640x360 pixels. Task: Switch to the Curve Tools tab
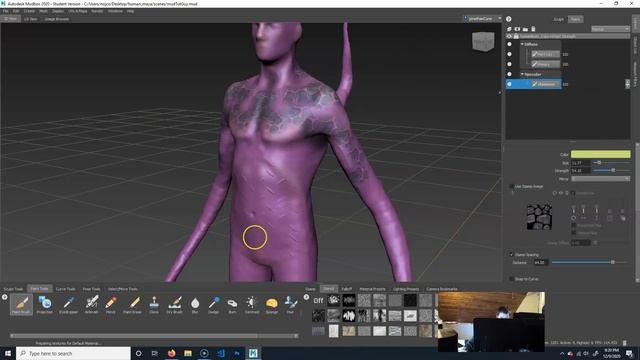coord(65,289)
